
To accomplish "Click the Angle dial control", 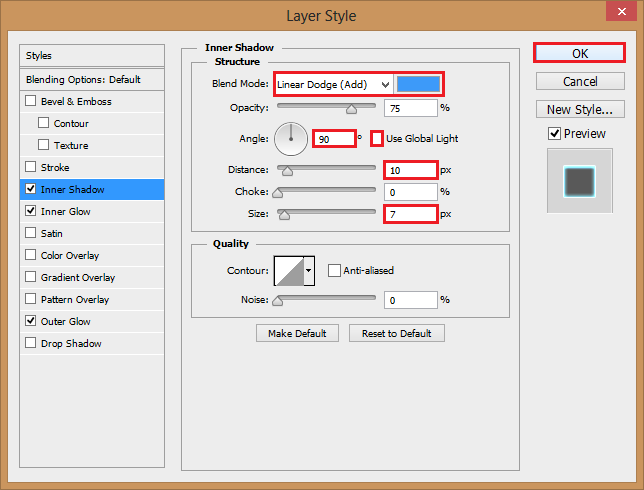I will (291, 137).
